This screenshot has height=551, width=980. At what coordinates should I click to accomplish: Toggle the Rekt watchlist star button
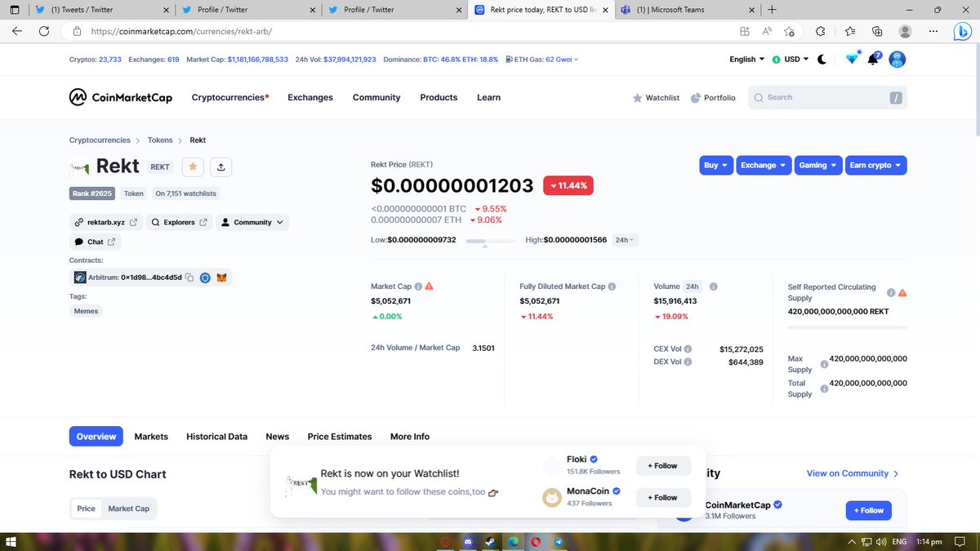[x=193, y=167]
